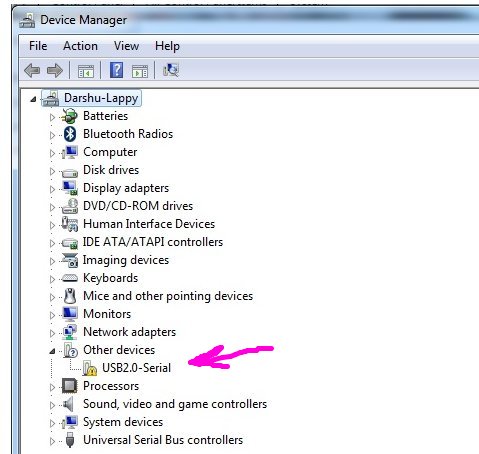The width and height of the screenshot is (479, 454).
Task: Expand the Processors node arrow
Action: click(x=52, y=387)
